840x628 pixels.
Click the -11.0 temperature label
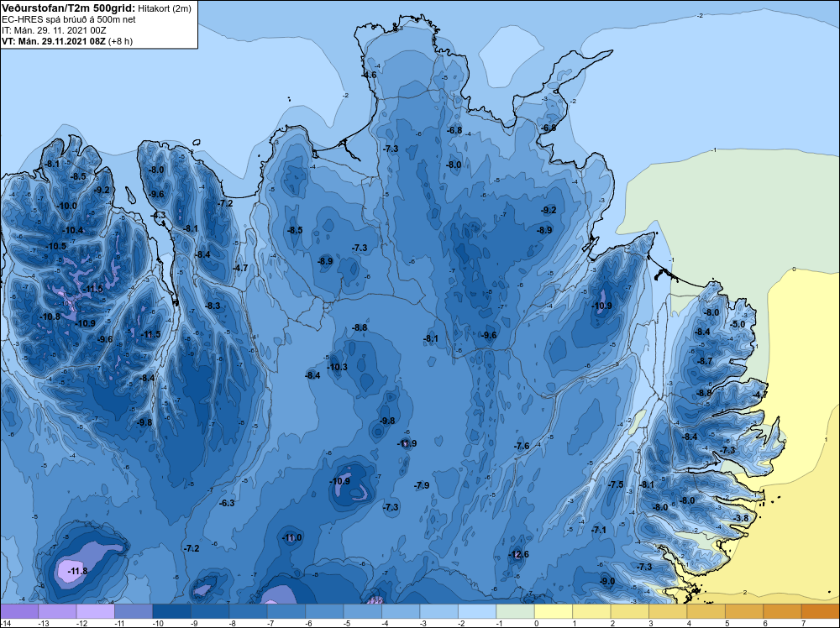[292, 537]
